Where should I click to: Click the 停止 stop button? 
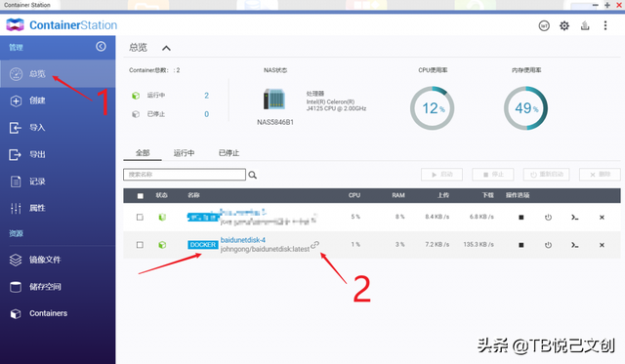coord(492,175)
